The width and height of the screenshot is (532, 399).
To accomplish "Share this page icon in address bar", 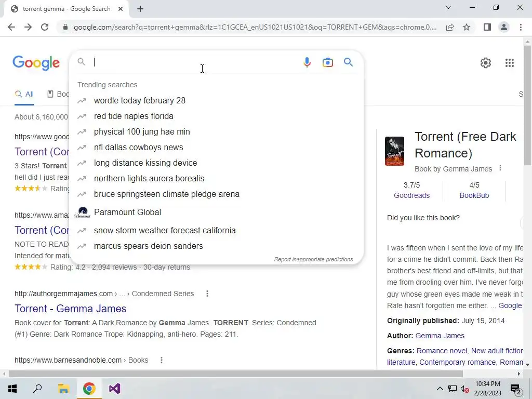I will point(450,27).
